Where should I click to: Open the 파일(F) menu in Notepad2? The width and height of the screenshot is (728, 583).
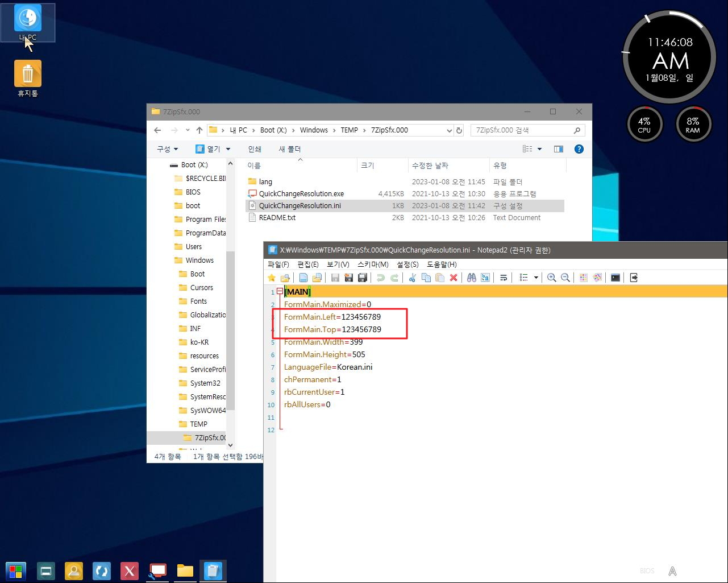pos(278,264)
